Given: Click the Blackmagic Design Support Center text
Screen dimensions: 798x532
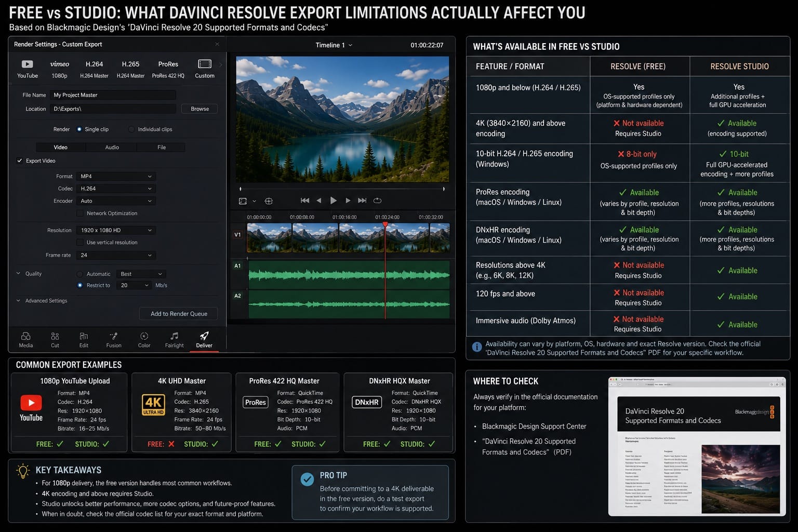Looking at the screenshot, I should (x=534, y=427).
